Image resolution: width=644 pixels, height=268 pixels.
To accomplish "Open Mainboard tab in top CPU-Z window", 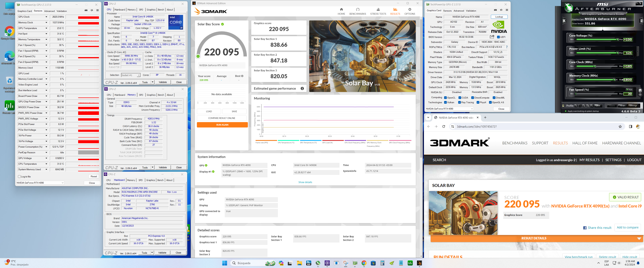I will pyautogui.click(x=120, y=10).
